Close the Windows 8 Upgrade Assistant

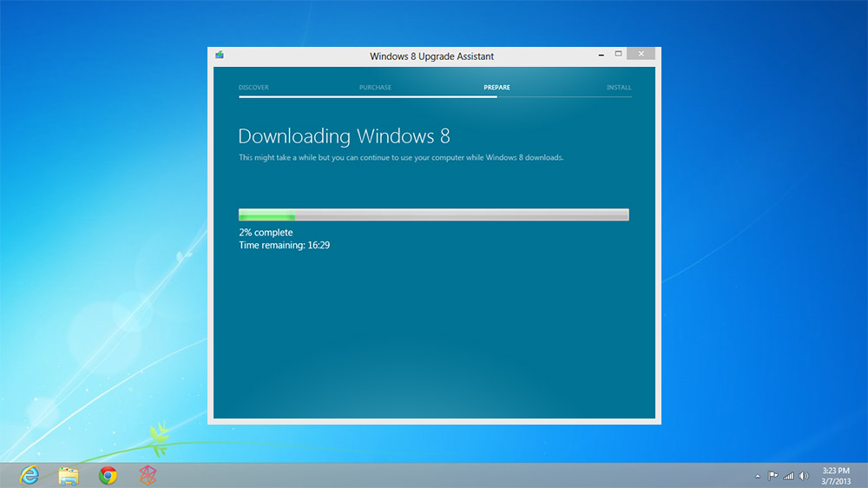[x=641, y=54]
